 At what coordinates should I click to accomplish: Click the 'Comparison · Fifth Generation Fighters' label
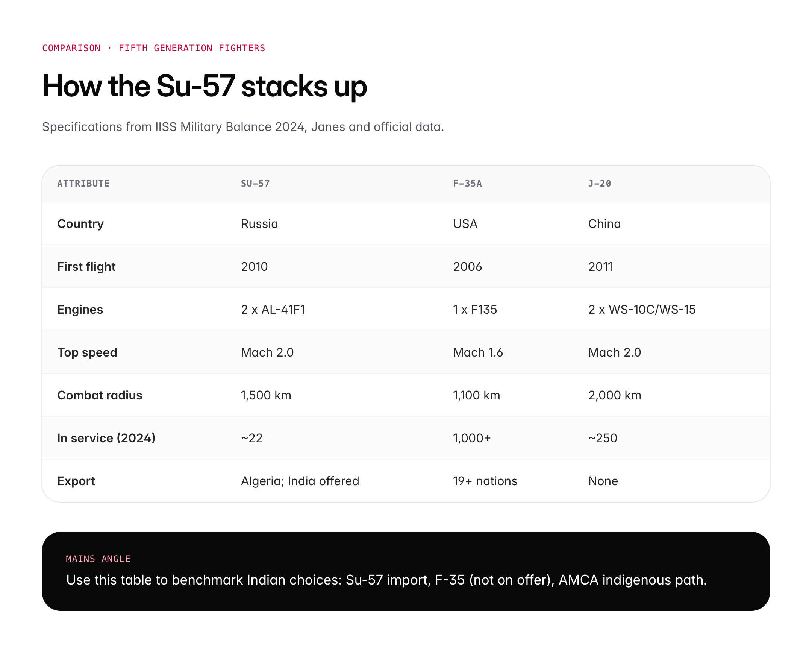(154, 48)
